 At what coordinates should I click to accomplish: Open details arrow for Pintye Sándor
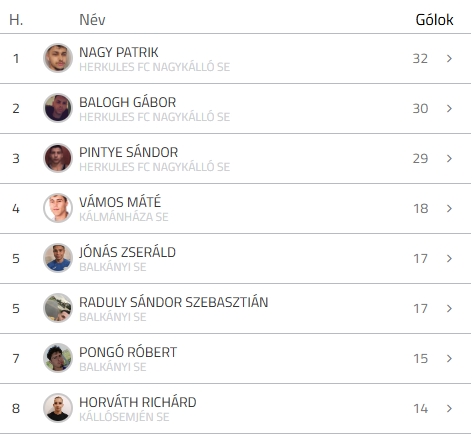coord(449,158)
